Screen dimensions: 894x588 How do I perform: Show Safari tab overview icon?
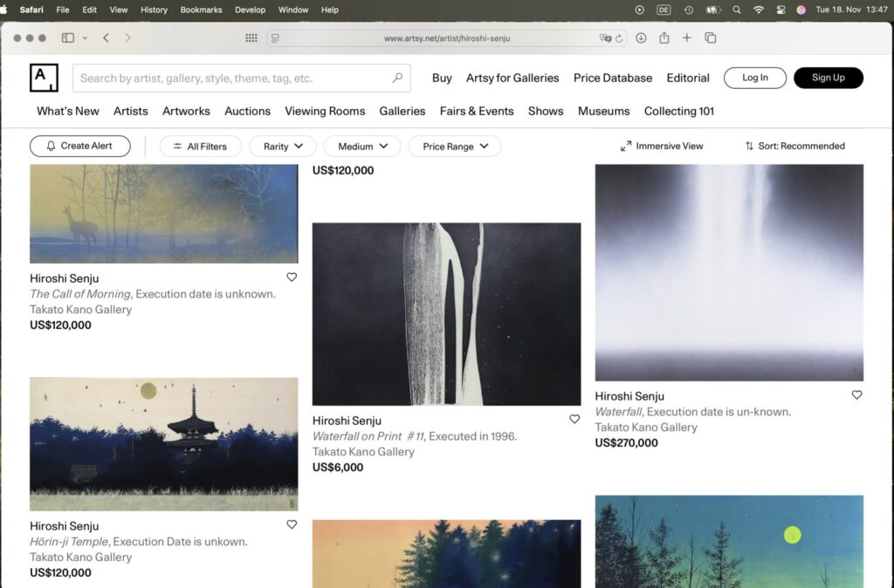click(x=710, y=38)
